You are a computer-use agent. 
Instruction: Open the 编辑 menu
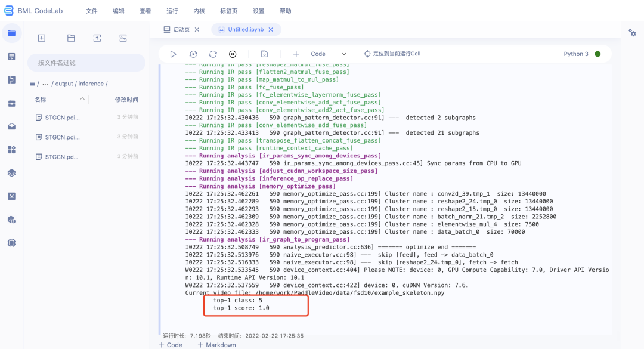pyautogui.click(x=119, y=11)
